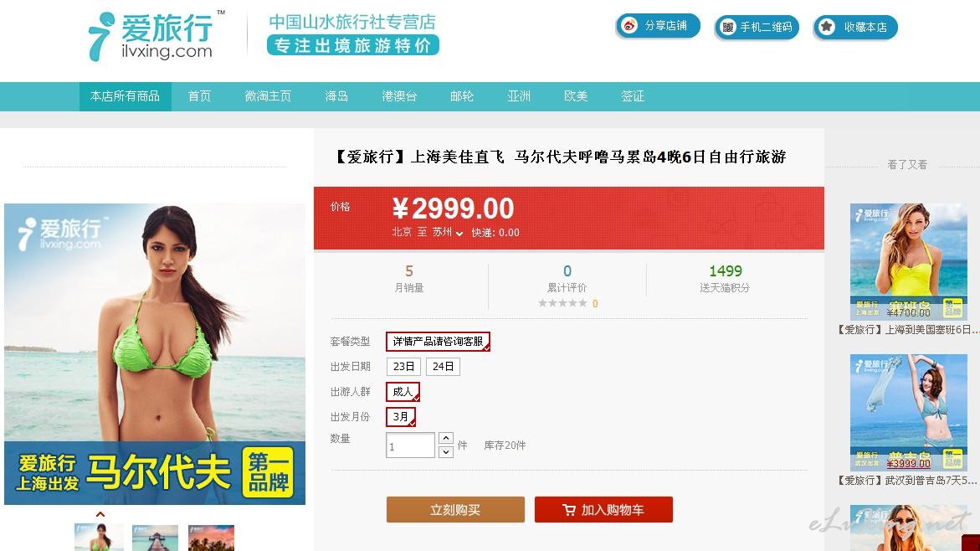Open the 签证 navigation tab
The height and width of the screenshot is (551, 980).
(633, 96)
